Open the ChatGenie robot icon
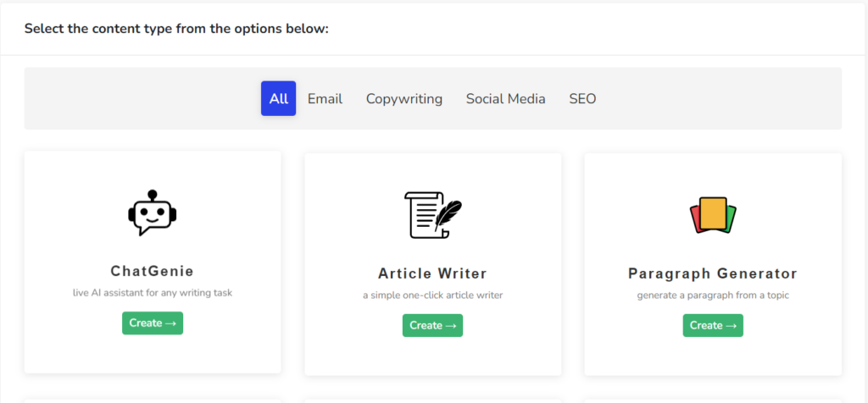The image size is (868, 403). coord(152,213)
